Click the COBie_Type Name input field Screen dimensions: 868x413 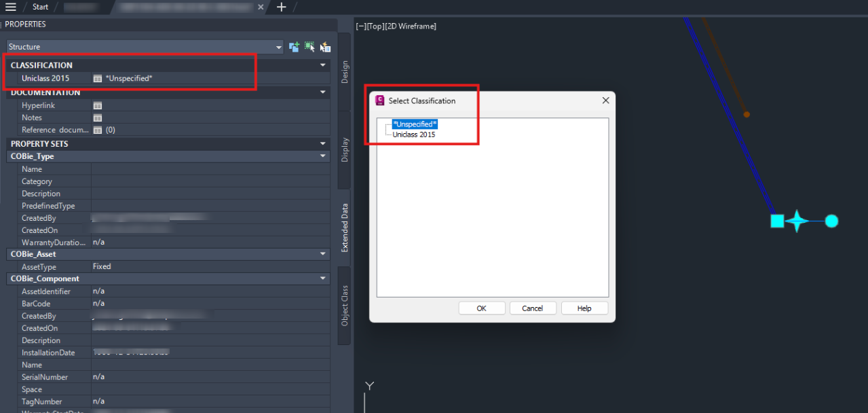204,168
